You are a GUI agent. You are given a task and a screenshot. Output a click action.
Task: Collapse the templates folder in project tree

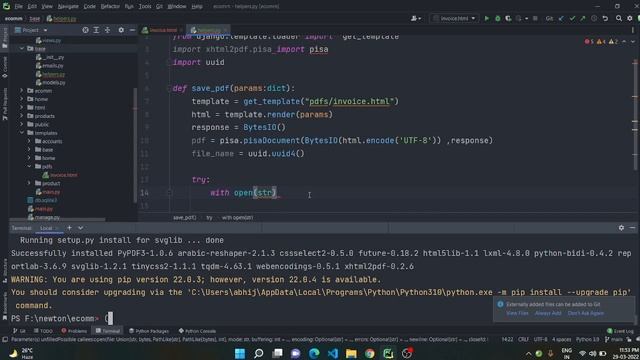[22, 133]
